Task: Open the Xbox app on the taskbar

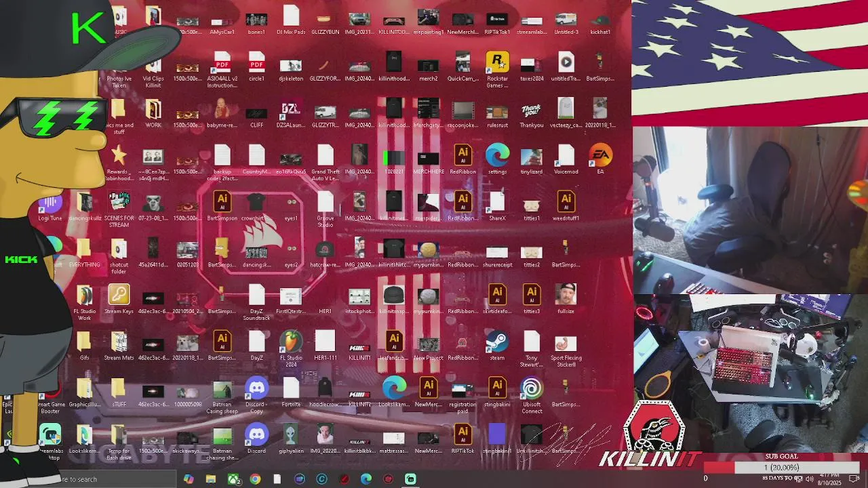Action: pyautogui.click(x=233, y=479)
